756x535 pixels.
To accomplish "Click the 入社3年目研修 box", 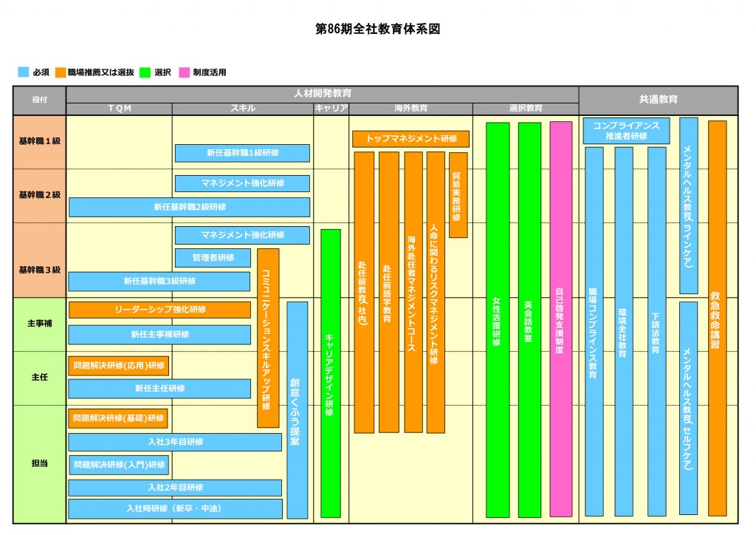I will (175, 442).
